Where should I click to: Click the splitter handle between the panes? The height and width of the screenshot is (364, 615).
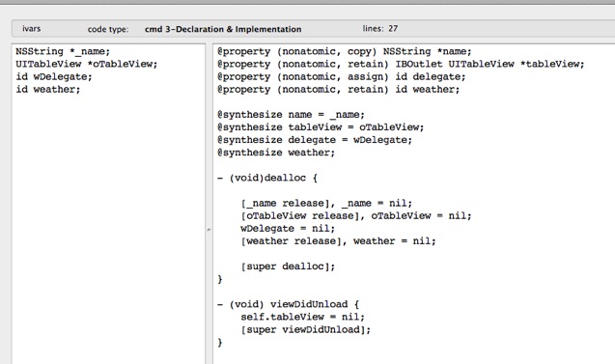click(x=210, y=230)
